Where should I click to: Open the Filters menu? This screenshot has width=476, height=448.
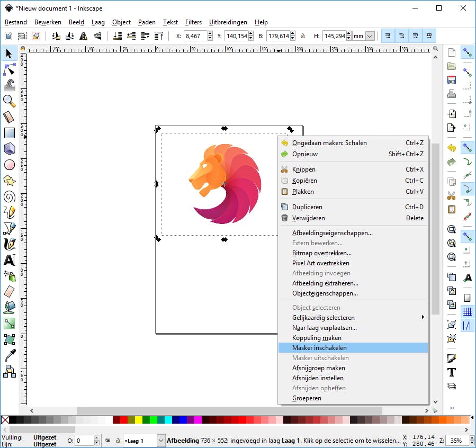tap(193, 22)
